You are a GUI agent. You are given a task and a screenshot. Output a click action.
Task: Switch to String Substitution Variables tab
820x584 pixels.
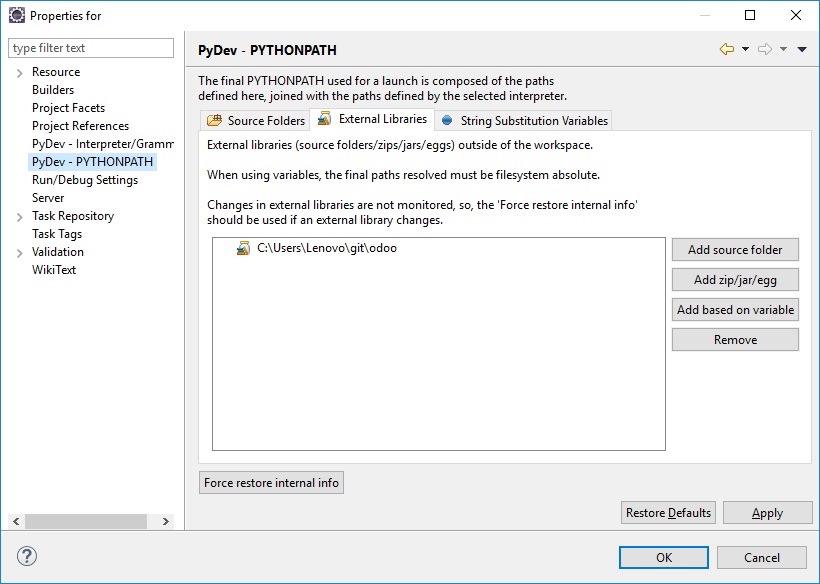pos(524,120)
